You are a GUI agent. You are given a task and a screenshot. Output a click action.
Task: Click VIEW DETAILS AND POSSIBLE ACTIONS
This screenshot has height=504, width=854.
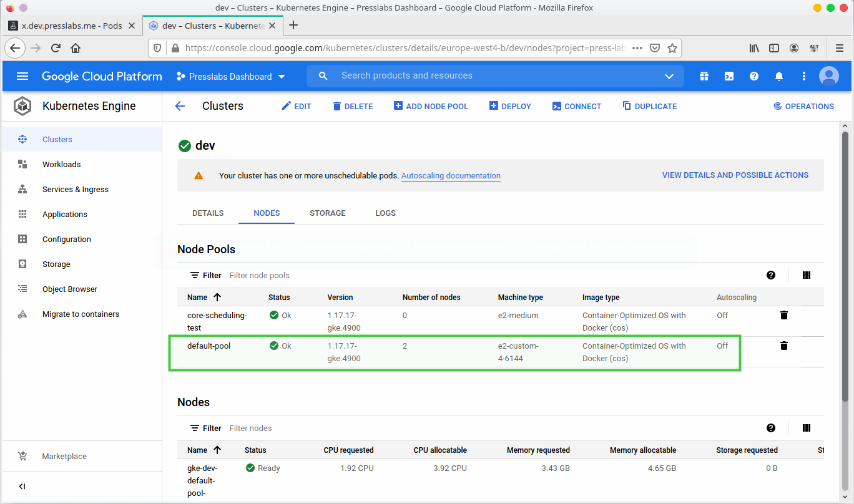click(735, 175)
